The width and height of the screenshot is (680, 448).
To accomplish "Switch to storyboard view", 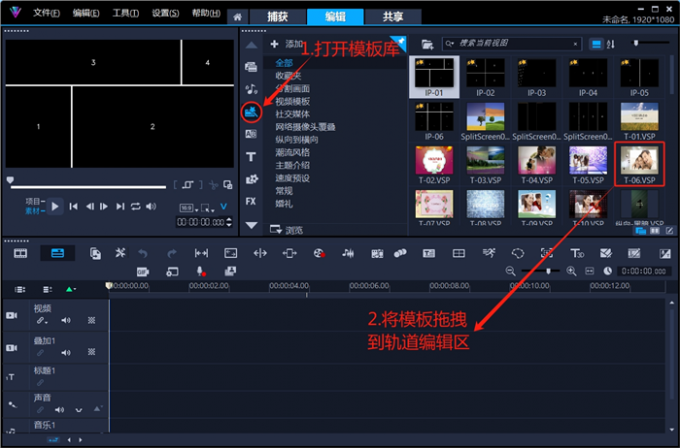I will point(20,253).
